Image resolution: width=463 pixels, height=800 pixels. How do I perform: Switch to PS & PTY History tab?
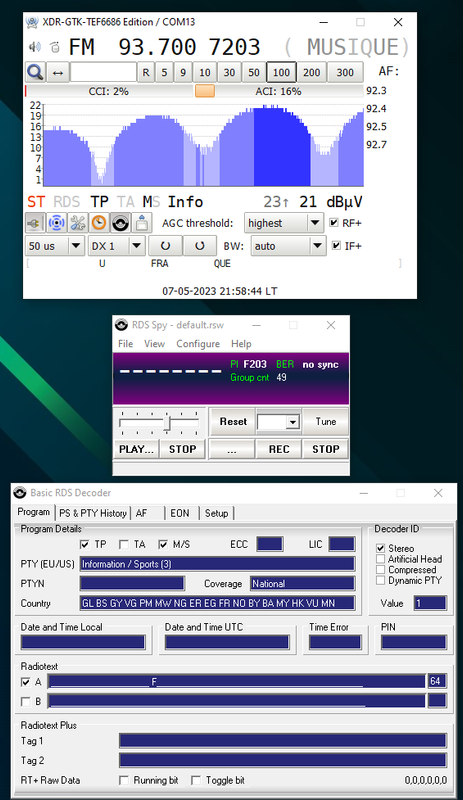(93, 513)
